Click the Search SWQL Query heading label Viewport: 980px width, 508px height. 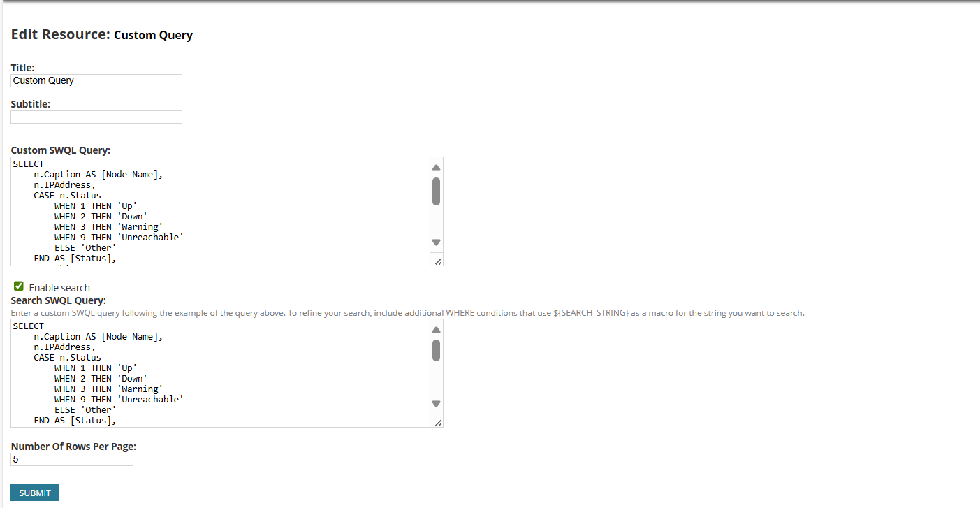coord(59,301)
